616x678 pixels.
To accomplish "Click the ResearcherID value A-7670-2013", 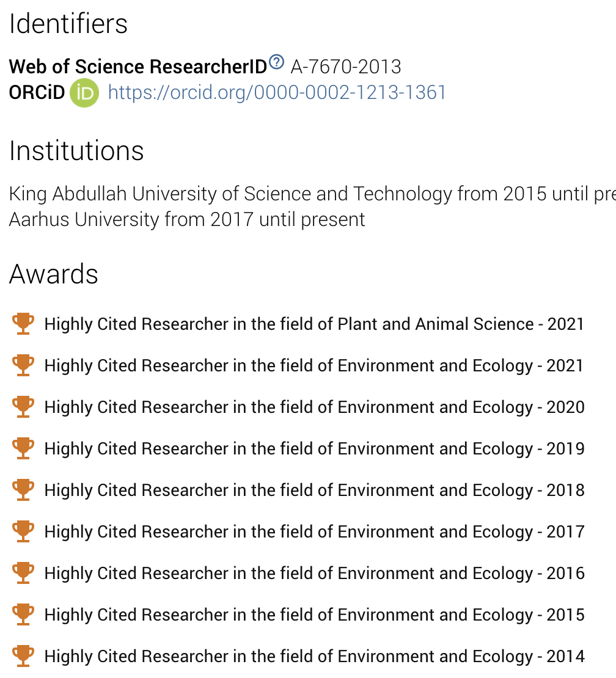I will [x=346, y=67].
